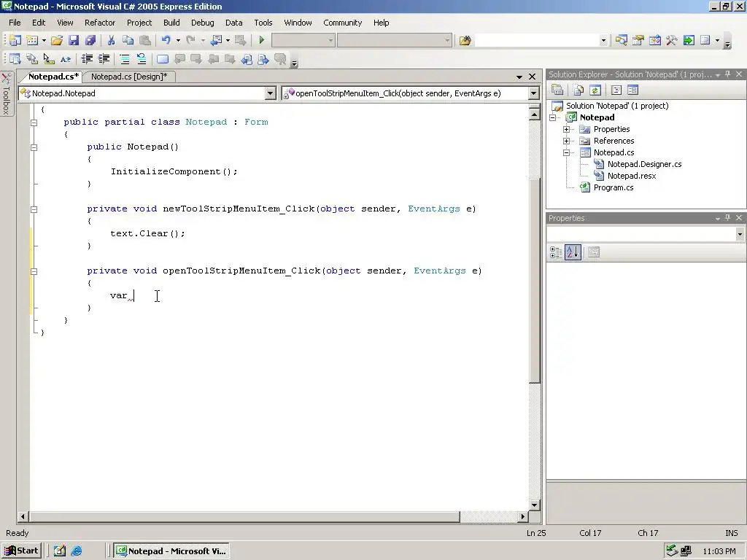Click Display Quick Info icon

49,59
